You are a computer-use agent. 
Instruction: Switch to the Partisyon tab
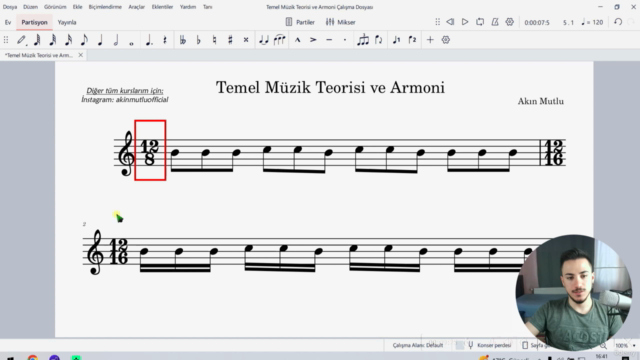pyautogui.click(x=34, y=22)
